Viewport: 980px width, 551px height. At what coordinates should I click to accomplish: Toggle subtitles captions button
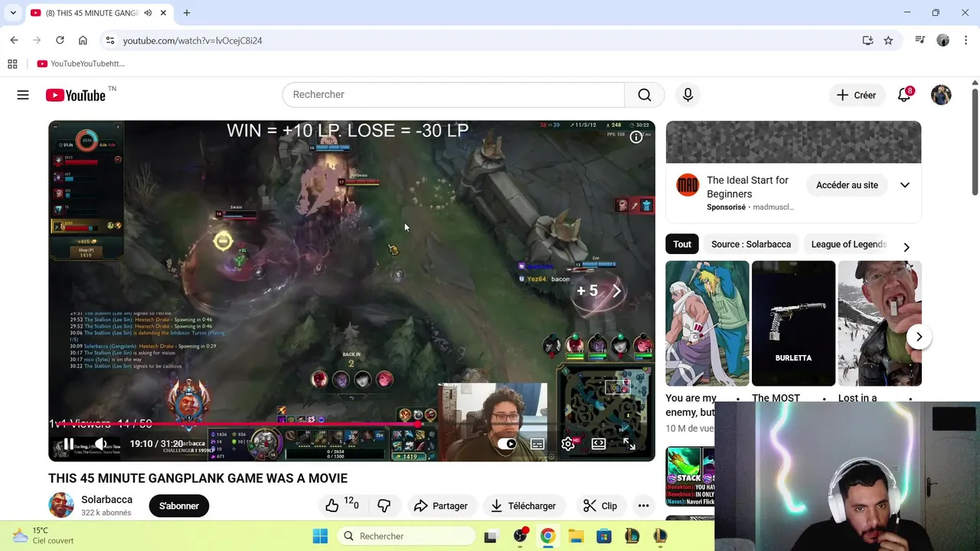tap(537, 444)
